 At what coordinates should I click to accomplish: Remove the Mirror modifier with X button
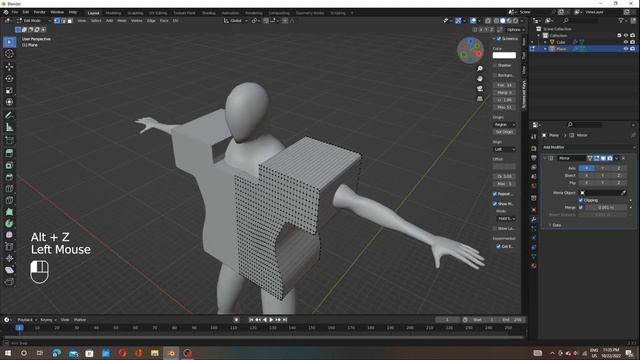pos(624,158)
